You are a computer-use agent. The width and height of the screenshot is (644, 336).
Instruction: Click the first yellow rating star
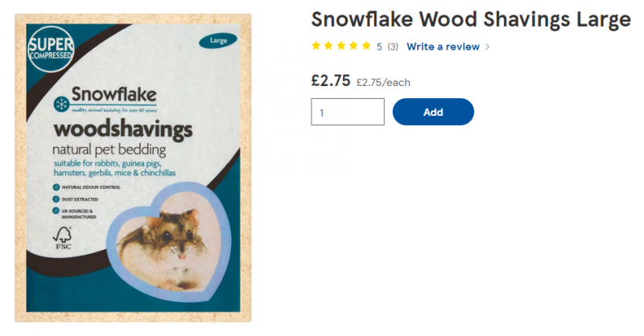pyautogui.click(x=316, y=46)
